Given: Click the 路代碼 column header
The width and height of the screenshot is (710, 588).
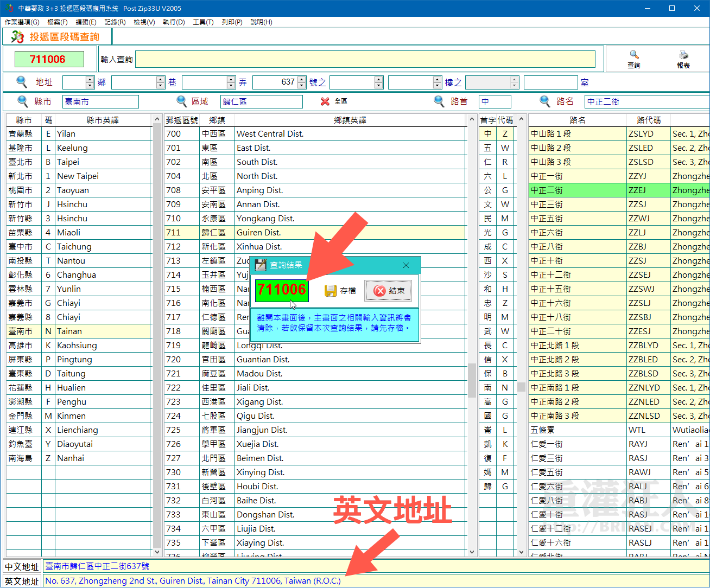Looking at the screenshot, I should coord(649,120).
